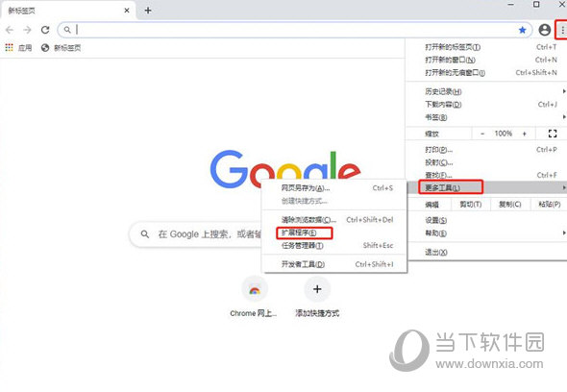Choose 打印(P)... from the menu
This screenshot has width=567, height=392.
tap(485, 149)
